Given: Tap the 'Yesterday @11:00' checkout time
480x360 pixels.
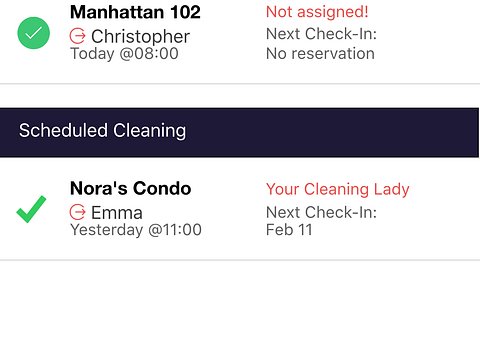Looking at the screenshot, I should pos(136,230).
